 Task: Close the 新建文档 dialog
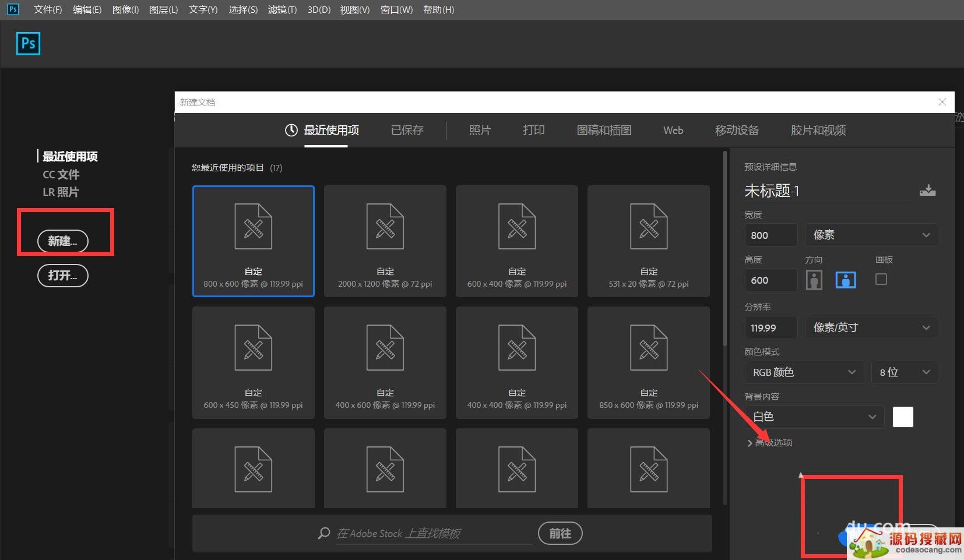tap(942, 102)
